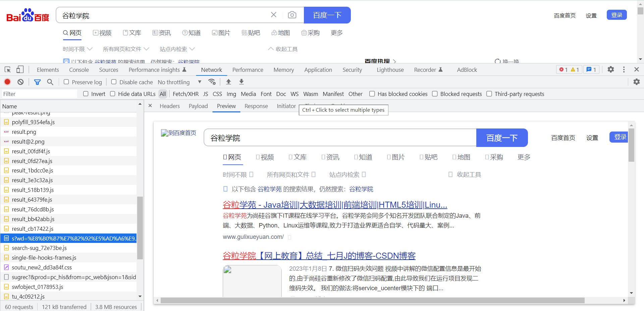Screen dimensions: 644x311
Task: Select result.png request in list
Action: pos(68,132)
